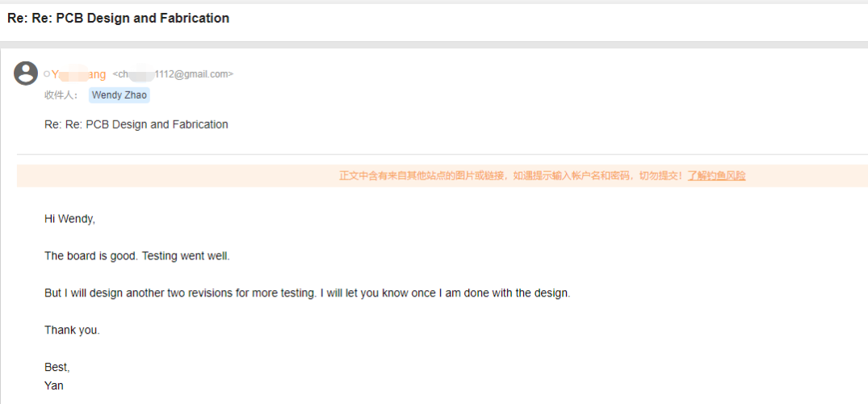Click the gray bar below the subject title

coord(434,43)
